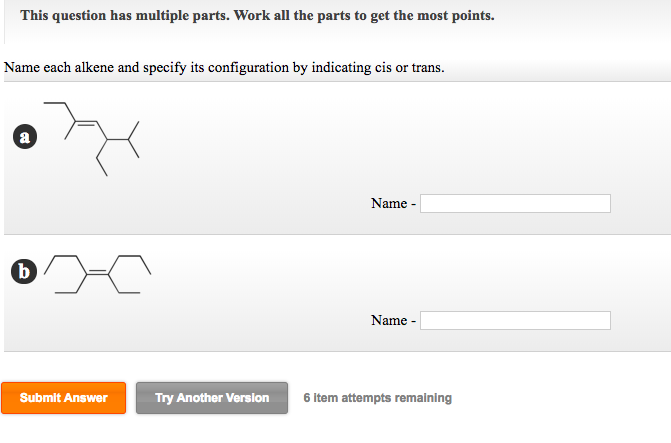
Task: Click the 'This question has multiple parts' header
Action: tap(257, 16)
